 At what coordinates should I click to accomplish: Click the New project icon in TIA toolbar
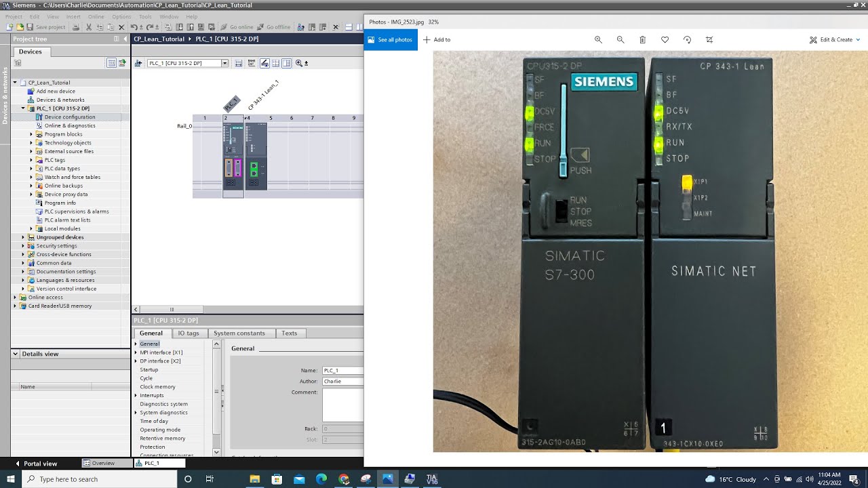tap(9, 27)
